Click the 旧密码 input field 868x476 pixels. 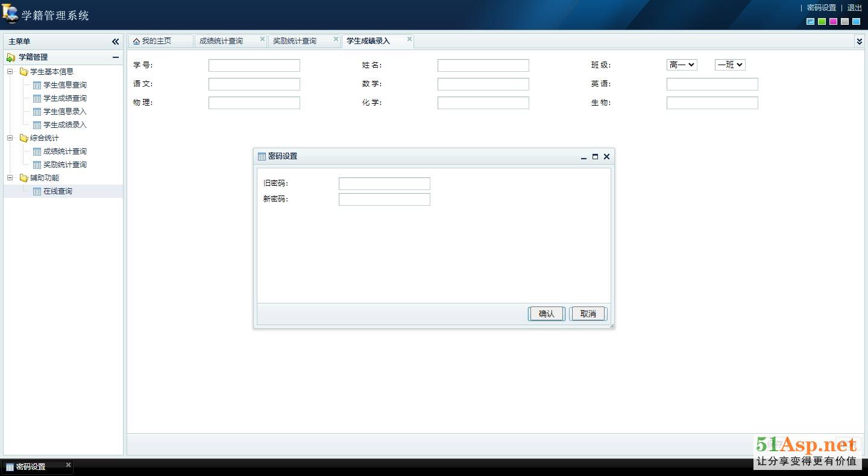384,183
